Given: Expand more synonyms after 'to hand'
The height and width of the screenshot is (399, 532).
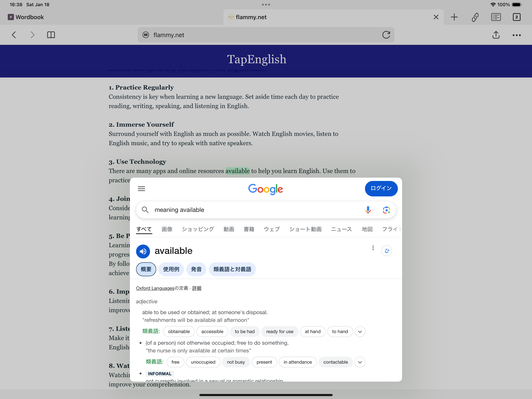Looking at the screenshot, I should click(x=360, y=332).
